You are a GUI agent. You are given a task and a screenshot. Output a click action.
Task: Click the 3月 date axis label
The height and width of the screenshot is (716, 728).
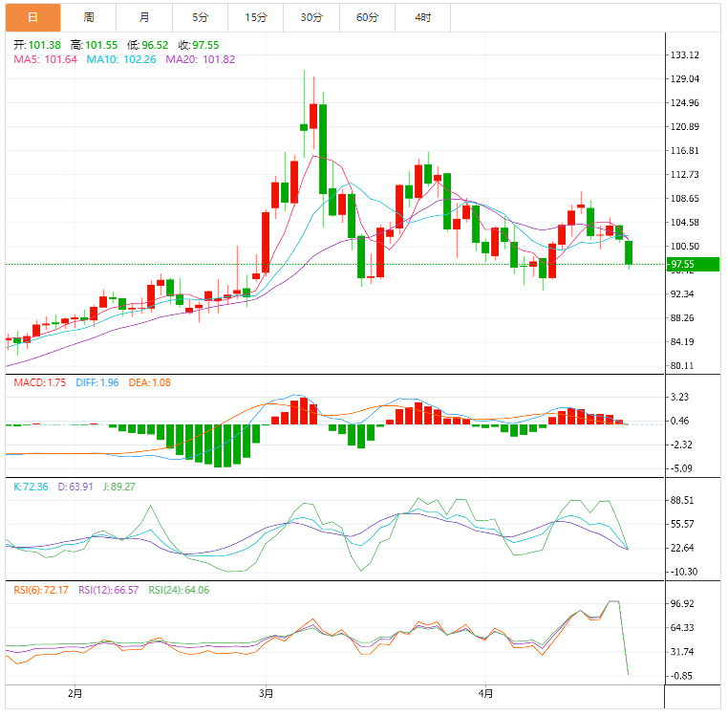click(x=266, y=694)
